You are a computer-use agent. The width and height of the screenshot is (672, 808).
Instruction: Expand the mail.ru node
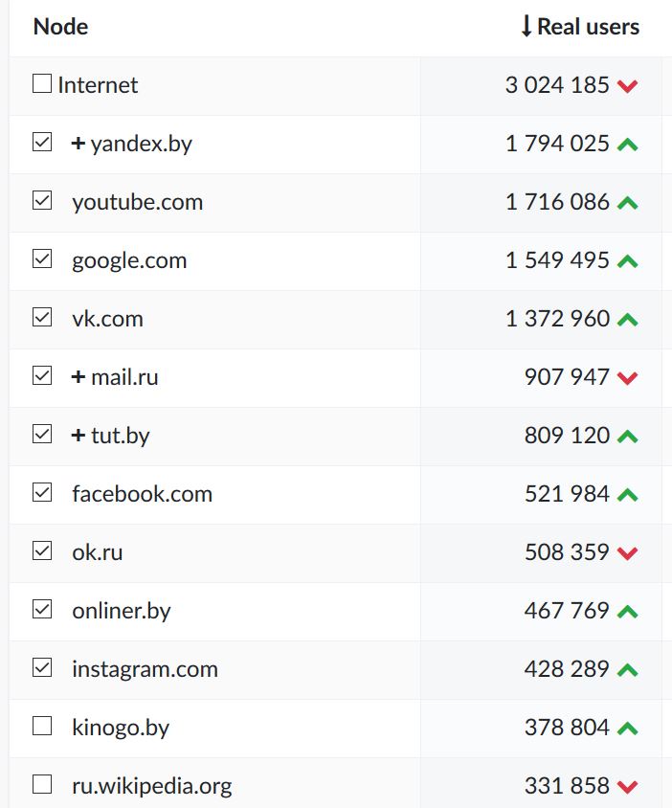coord(78,377)
